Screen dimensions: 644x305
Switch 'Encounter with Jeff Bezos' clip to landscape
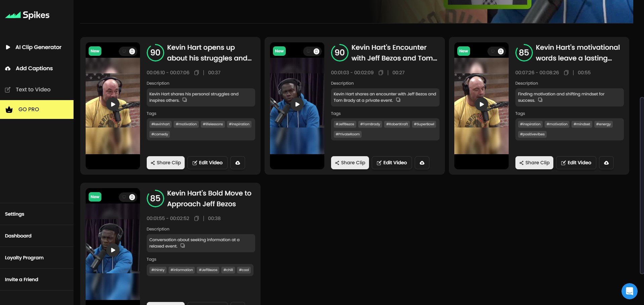pos(309,51)
